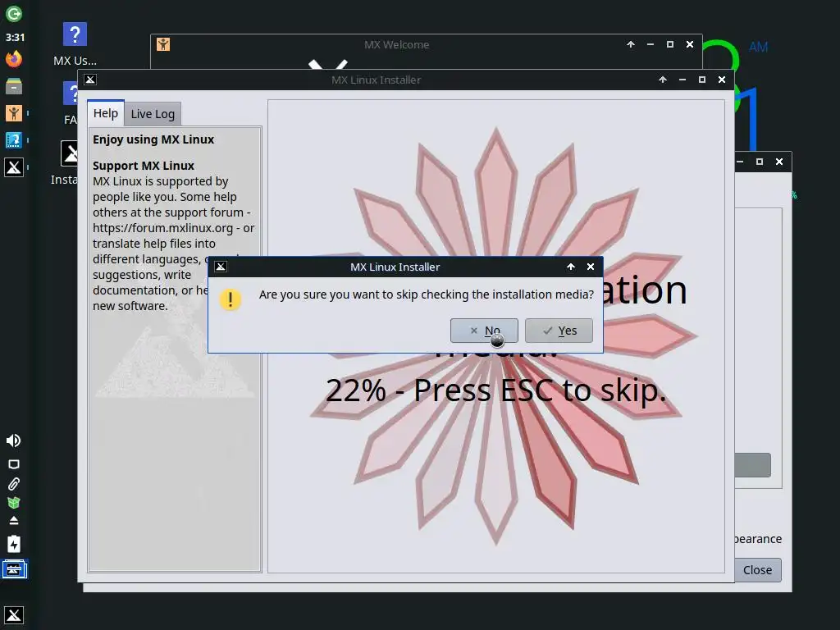Screen dimensions: 840x630
Task: Click the No button in the dialog
Action: click(x=484, y=331)
